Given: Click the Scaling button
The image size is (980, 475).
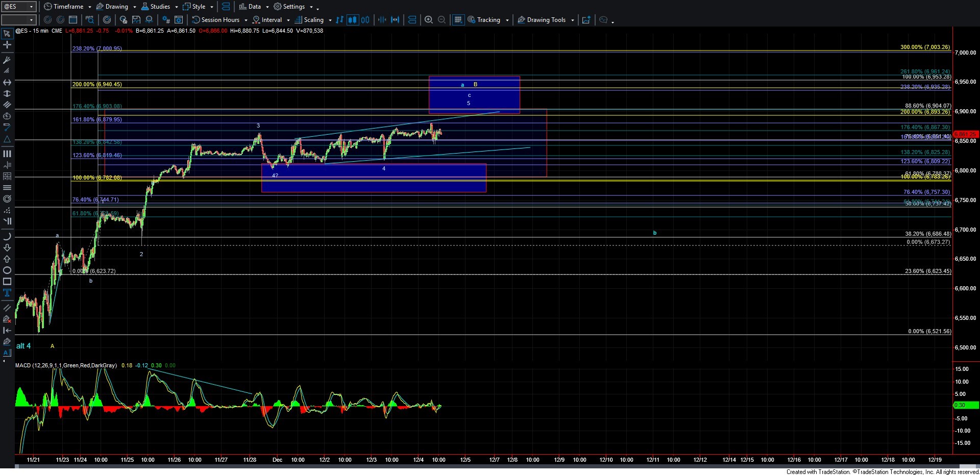Looking at the screenshot, I should coord(313,20).
